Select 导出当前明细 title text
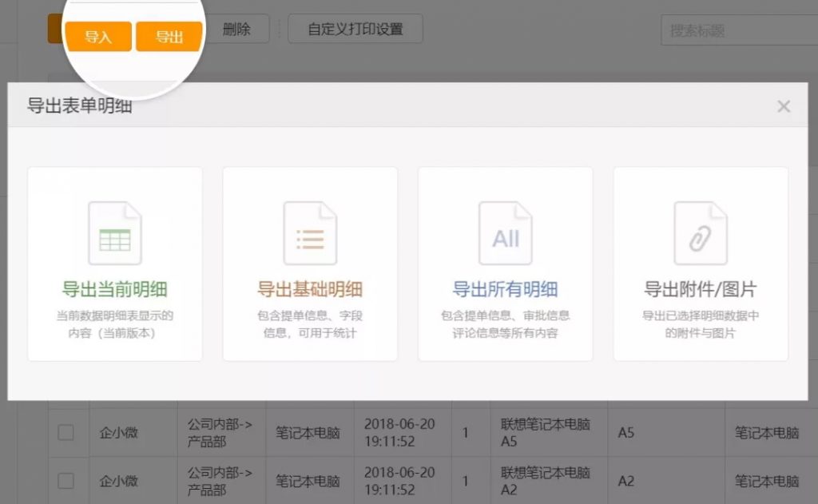The image size is (818, 504). 114,289
